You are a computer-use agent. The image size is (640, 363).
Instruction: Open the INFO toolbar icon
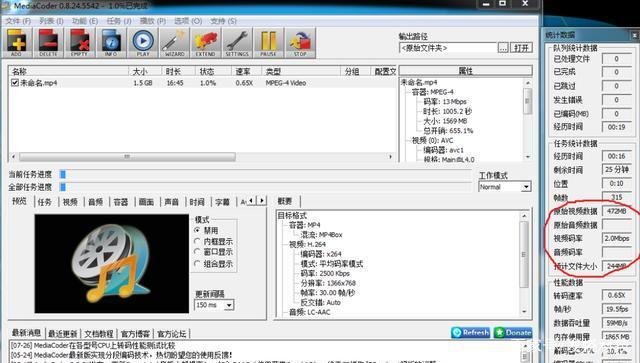[111, 43]
